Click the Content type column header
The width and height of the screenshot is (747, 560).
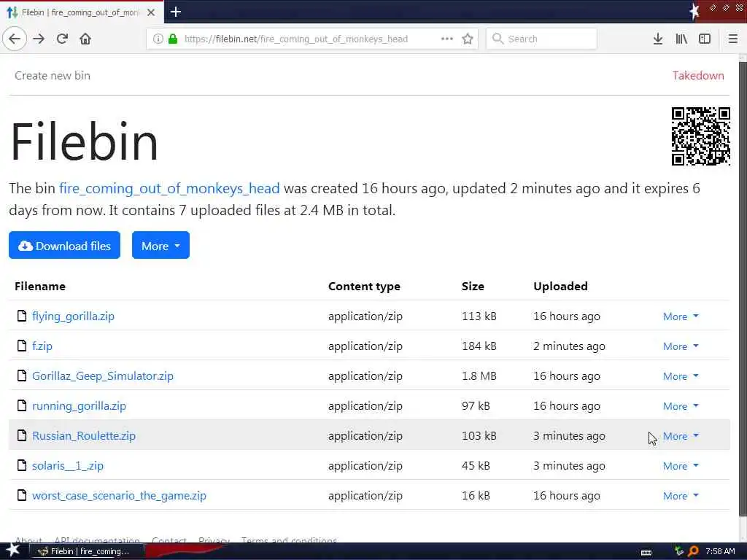(x=364, y=286)
